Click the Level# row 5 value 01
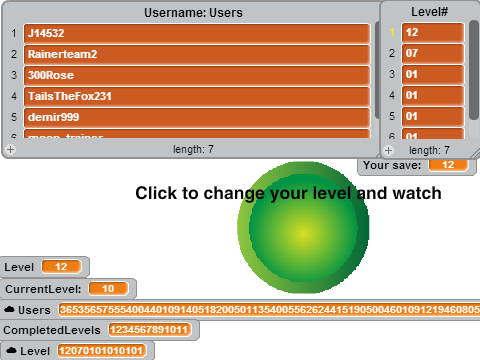 [433, 116]
